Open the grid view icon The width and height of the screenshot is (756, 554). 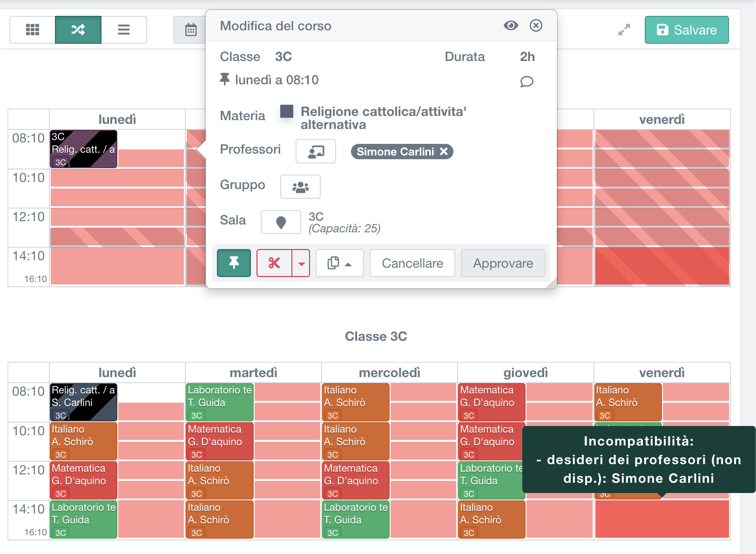[x=32, y=29]
